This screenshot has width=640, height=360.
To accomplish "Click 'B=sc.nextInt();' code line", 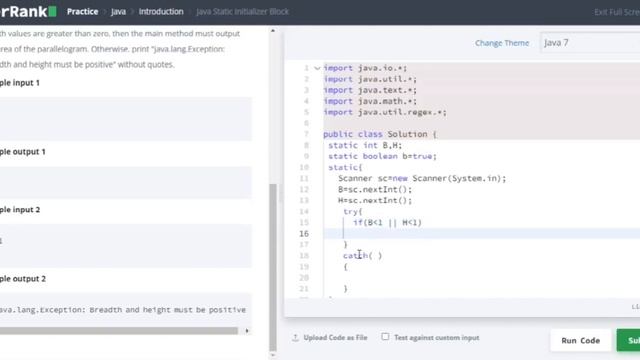I will coord(375,189).
